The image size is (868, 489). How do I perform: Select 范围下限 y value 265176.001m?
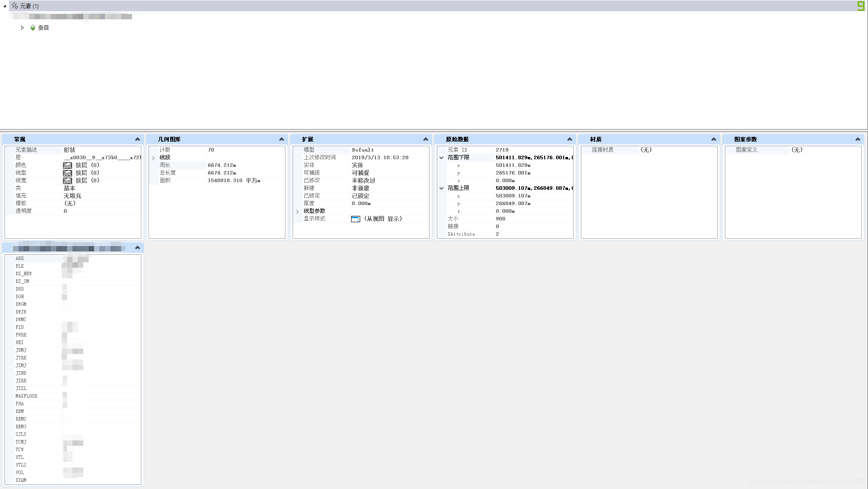click(513, 173)
